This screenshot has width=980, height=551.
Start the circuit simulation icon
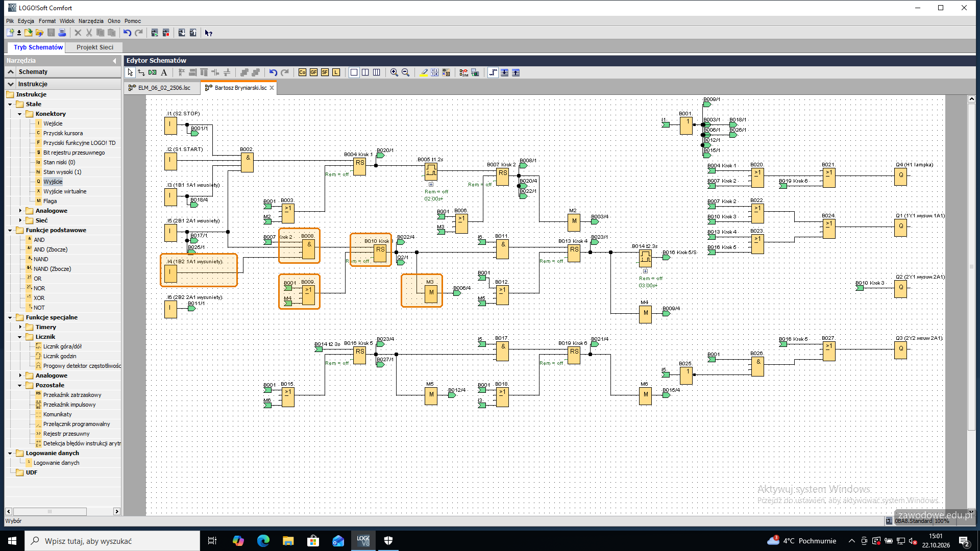463,72
